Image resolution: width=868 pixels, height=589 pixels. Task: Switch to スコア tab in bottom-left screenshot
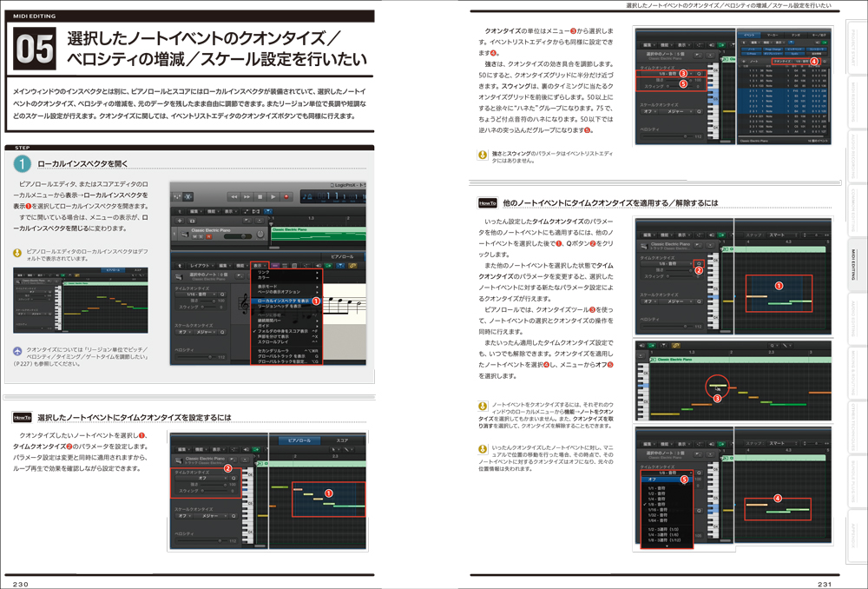[x=342, y=440]
